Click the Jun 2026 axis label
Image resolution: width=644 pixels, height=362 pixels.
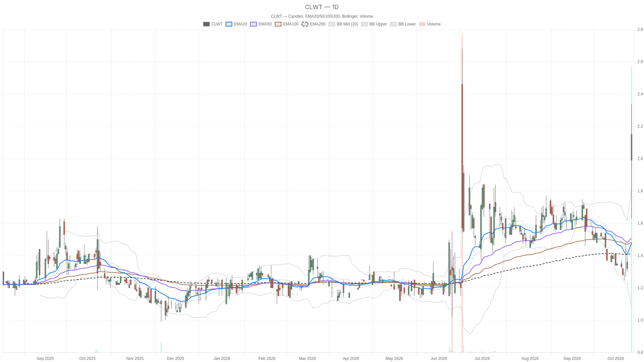tap(439, 359)
